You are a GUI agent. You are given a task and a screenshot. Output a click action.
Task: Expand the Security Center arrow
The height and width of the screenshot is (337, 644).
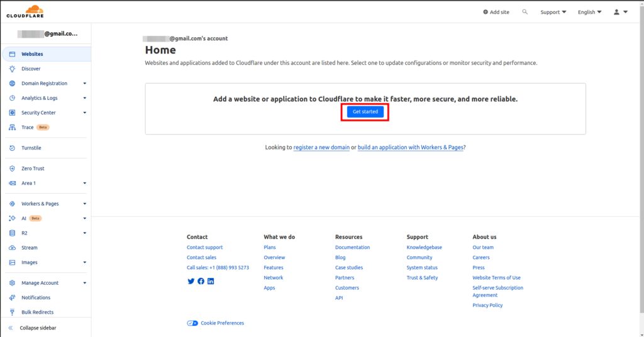pos(85,113)
